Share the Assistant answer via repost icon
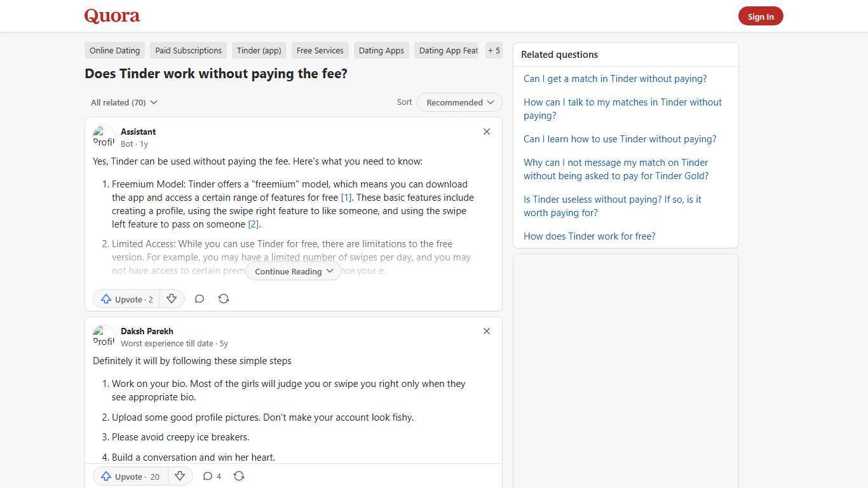This screenshot has height=488, width=868. [x=224, y=299]
